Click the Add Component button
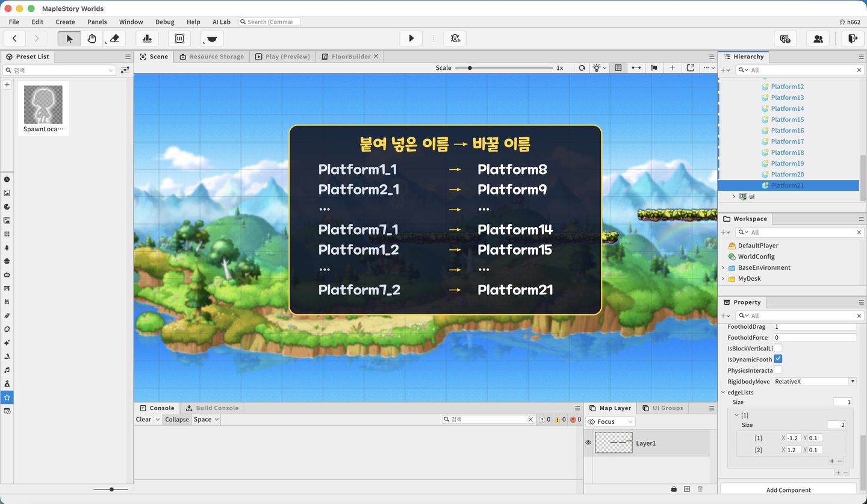867x504 pixels. click(x=788, y=490)
